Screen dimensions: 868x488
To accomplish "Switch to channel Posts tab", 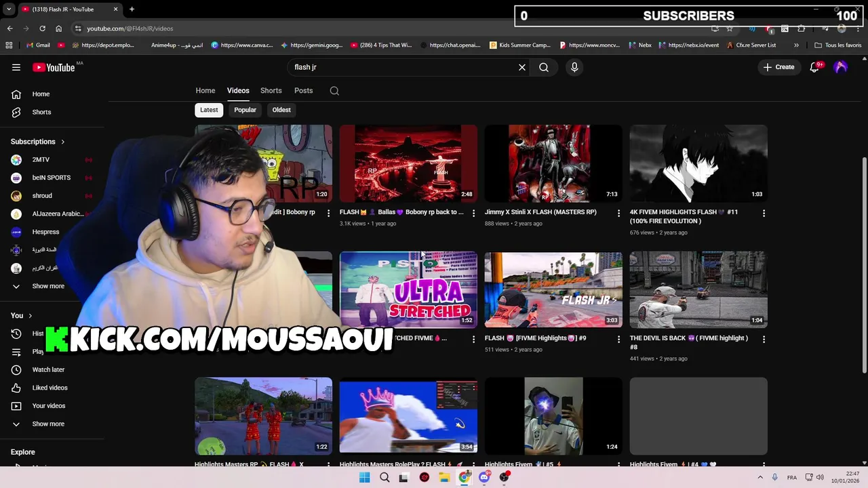I will click(304, 91).
